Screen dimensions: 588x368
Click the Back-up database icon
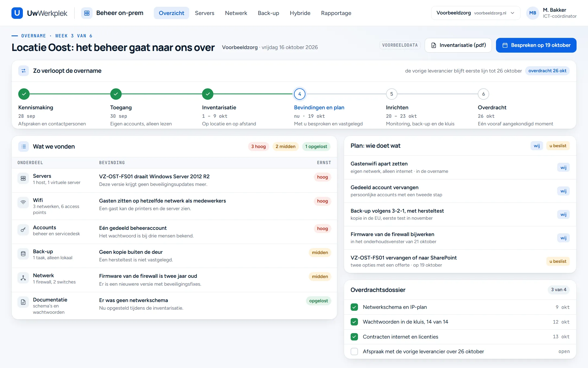23,254
